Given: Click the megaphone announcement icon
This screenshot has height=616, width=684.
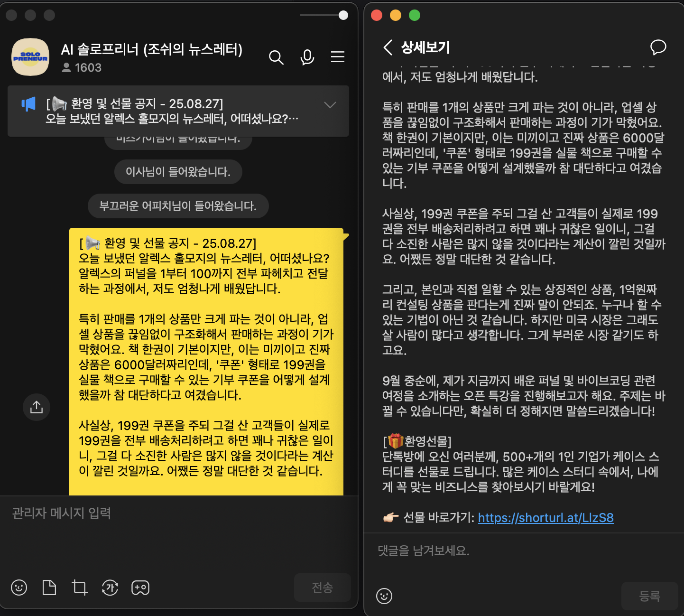Looking at the screenshot, I should pyautogui.click(x=28, y=104).
